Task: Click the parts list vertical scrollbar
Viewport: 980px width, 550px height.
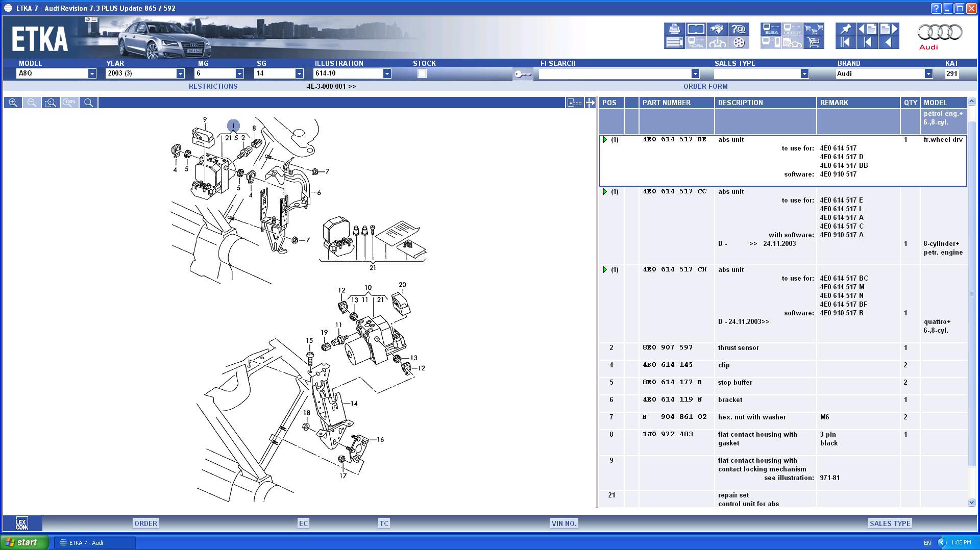Action: (x=971, y=293)
